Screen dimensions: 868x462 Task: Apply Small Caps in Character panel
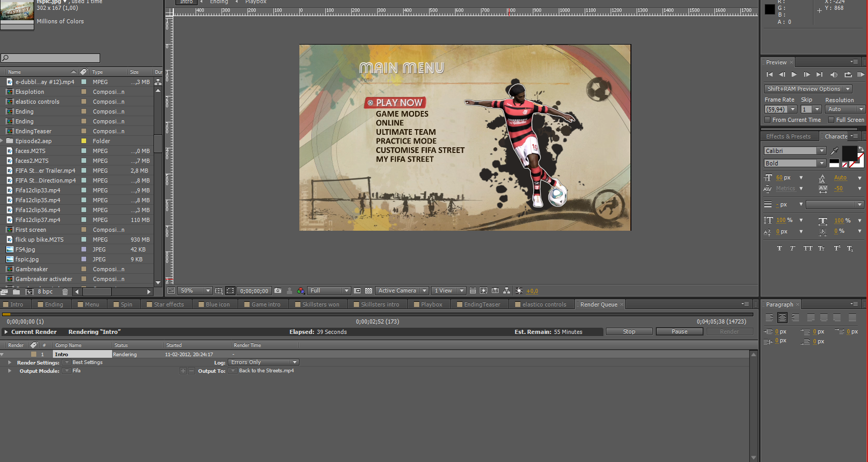coord(821,248)
